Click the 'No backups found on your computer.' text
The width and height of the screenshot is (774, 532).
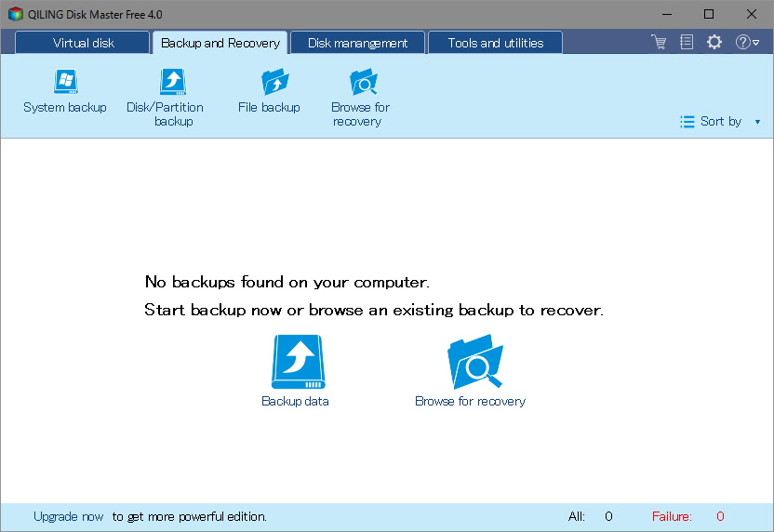287,283
